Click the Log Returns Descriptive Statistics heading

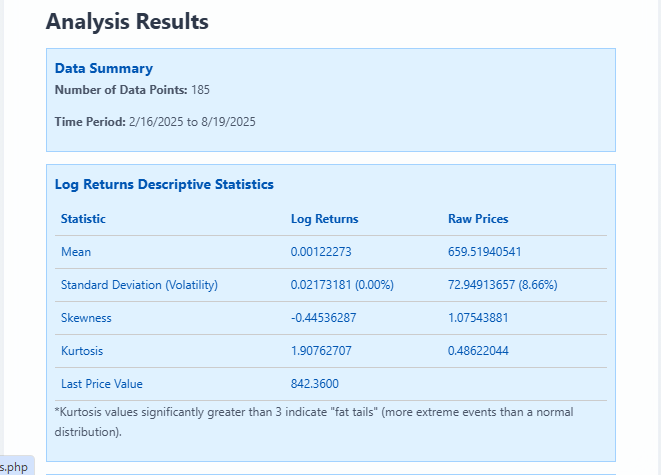point(164,184)
